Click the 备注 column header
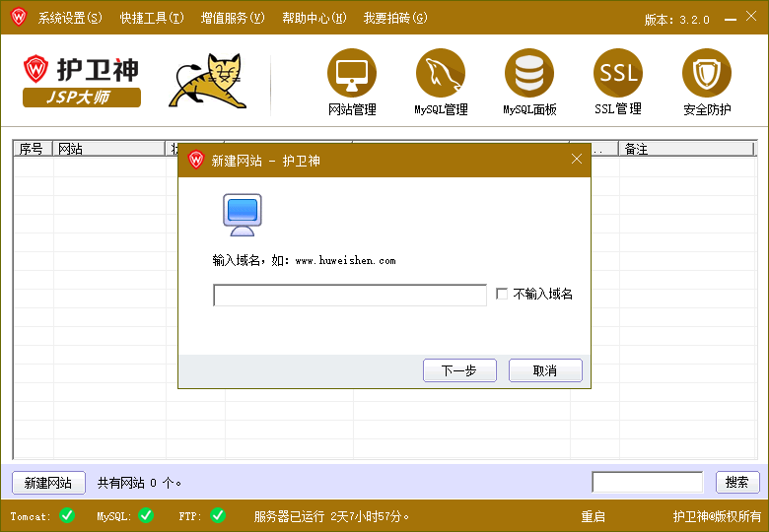Viewport: 769px width, 532px height. point(686,149)
